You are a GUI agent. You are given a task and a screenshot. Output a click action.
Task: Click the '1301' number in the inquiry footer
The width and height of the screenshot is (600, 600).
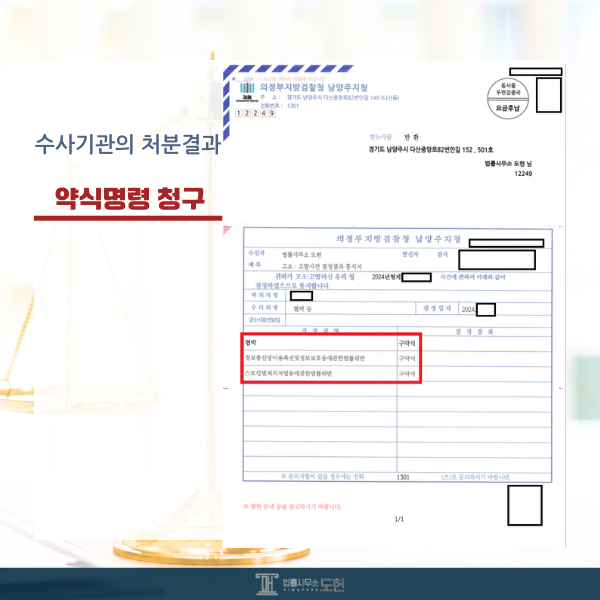pos(403,477)
